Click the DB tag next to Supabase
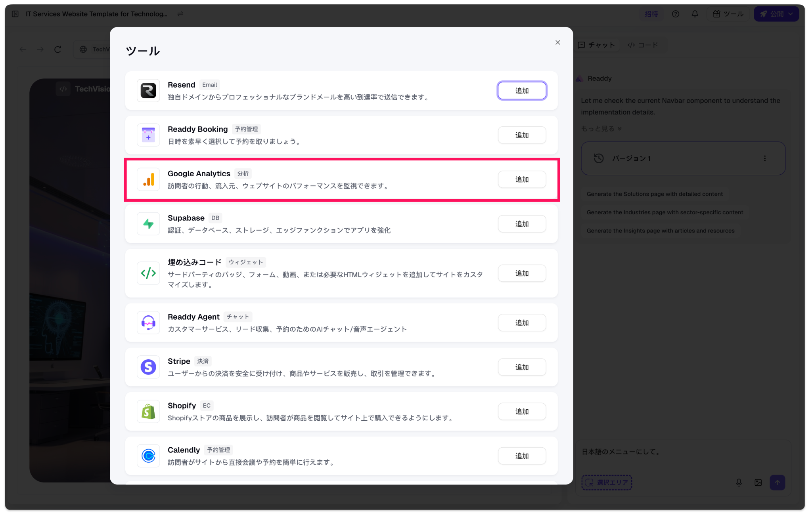 (x=215, y=218)
